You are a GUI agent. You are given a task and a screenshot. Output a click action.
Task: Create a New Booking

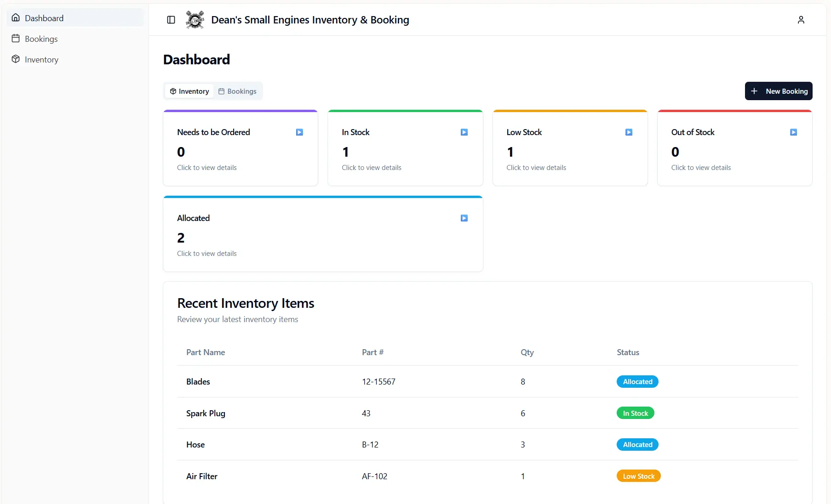778,91
